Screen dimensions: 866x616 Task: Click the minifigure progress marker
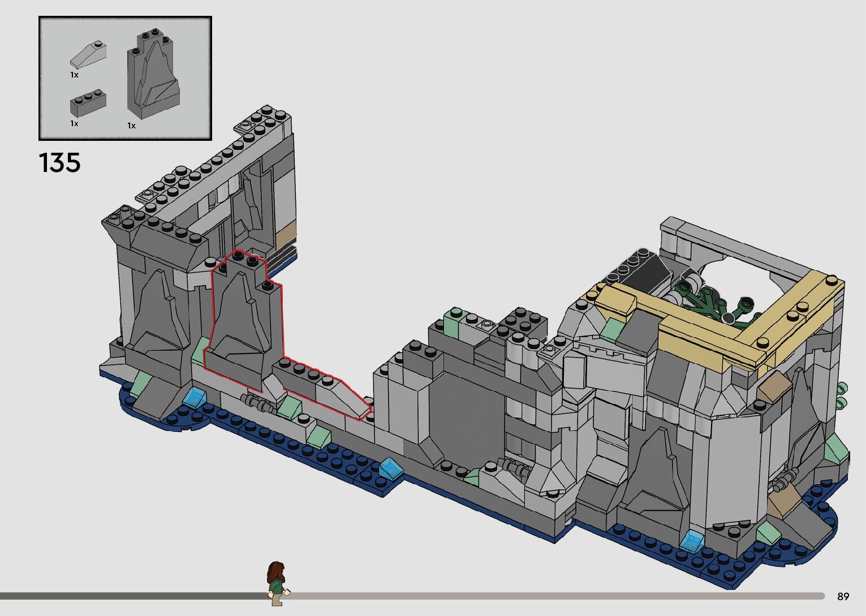click(x=276, y=583)
